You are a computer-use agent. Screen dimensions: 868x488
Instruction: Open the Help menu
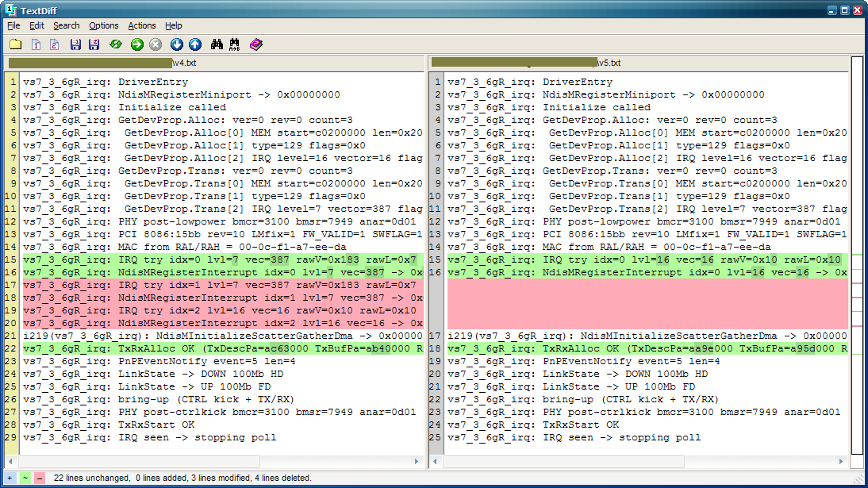173,25
